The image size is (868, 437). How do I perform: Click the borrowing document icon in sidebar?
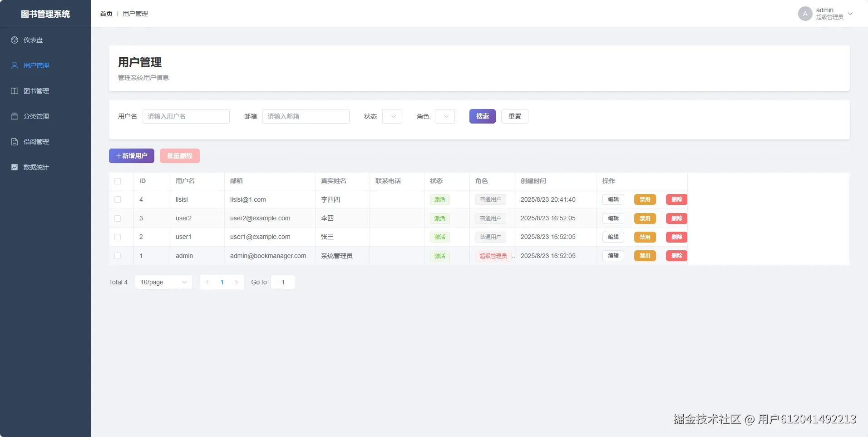(x=15, y=142)
